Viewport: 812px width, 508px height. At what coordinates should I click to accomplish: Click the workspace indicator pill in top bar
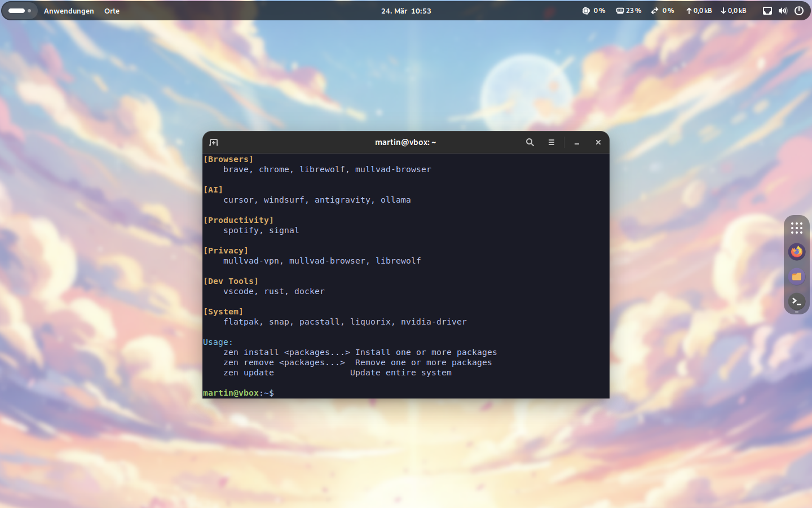pyautogui.click(x=20, y=11)
